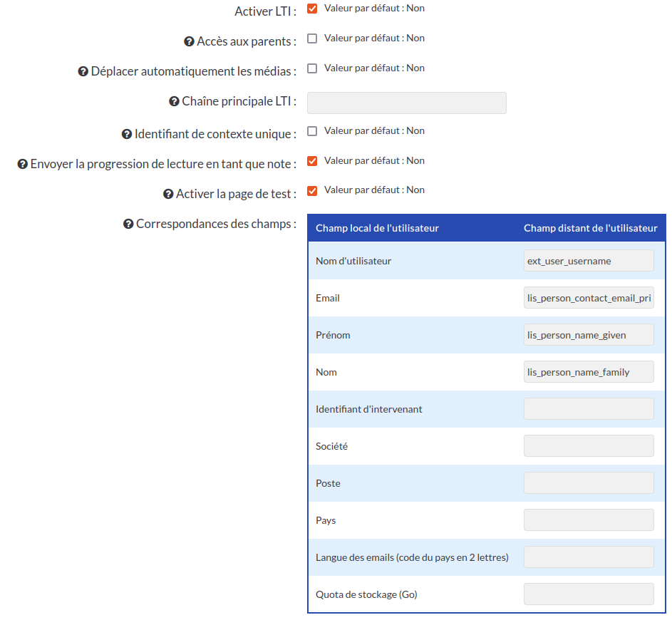Click the Société remote field input
The image size is (672, 620).
589,446
